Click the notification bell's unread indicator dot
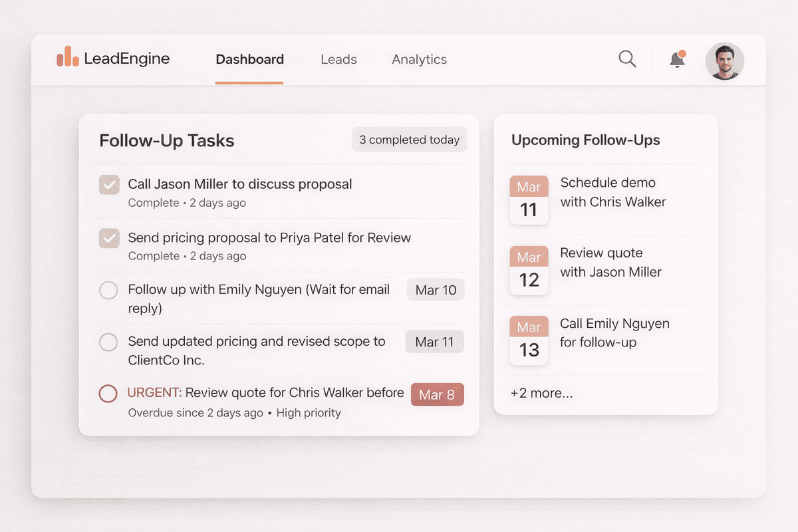Screen dimensions: 798x532 tap(683, 51)
